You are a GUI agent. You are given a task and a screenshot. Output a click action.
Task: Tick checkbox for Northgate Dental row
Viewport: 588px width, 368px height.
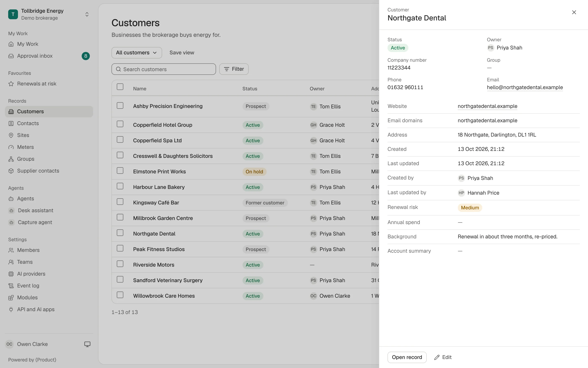click(120, 233)
